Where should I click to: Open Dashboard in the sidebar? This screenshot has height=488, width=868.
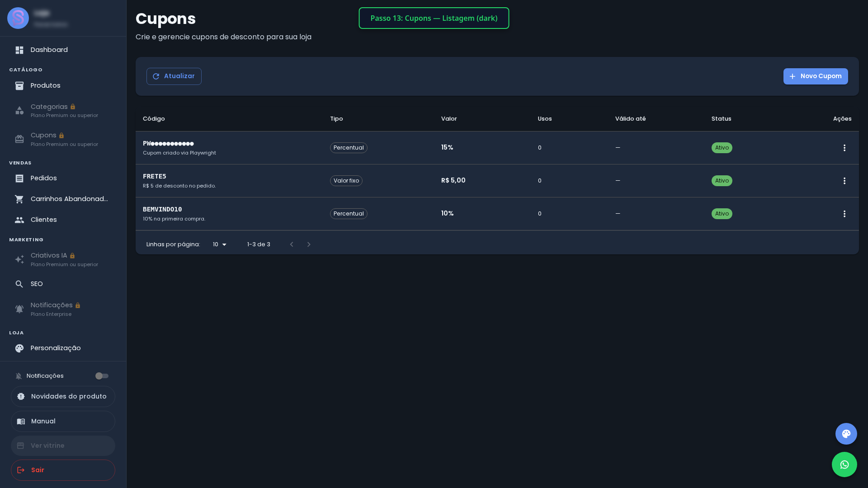[x=63, y=50]
